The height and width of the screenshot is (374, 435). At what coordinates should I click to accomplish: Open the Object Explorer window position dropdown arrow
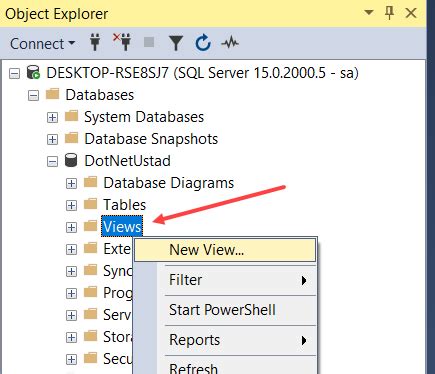click(369, 13)
